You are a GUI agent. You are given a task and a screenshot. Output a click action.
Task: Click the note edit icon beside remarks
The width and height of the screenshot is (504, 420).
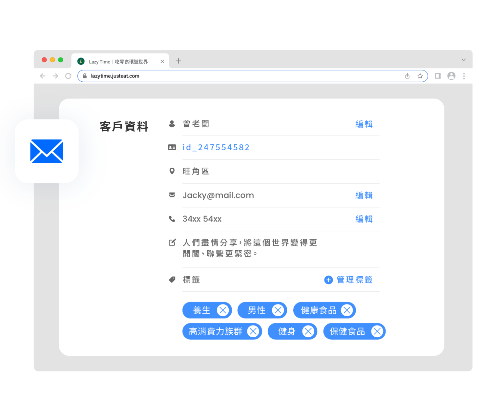point(172,242)
